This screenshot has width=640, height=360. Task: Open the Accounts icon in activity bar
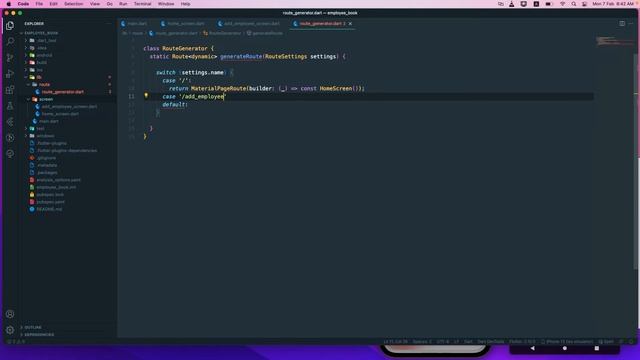pos(10,314)
